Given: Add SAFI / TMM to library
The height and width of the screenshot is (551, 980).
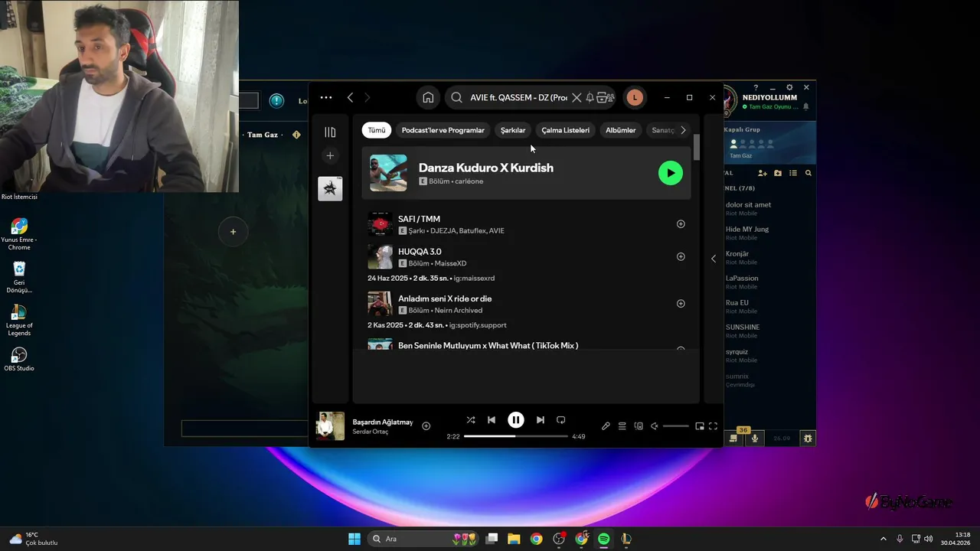Looking at the screenshot, I should coord(681,224).
